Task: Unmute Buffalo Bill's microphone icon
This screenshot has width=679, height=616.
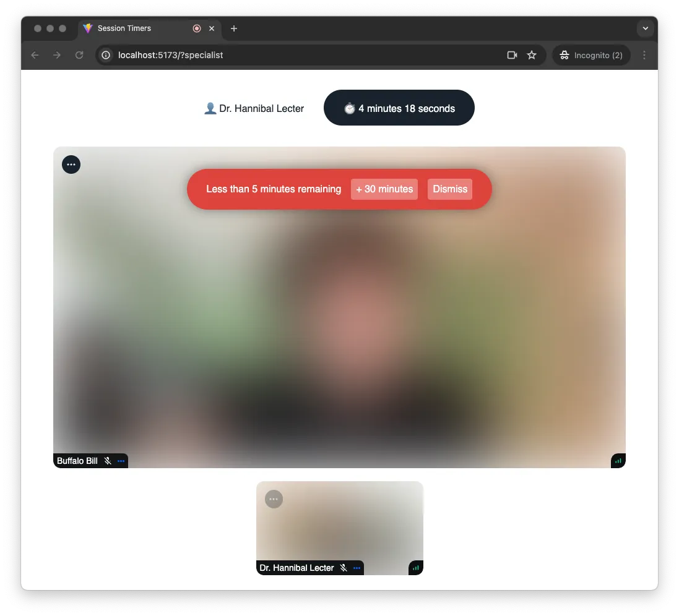Action: (x=108, y=461)
